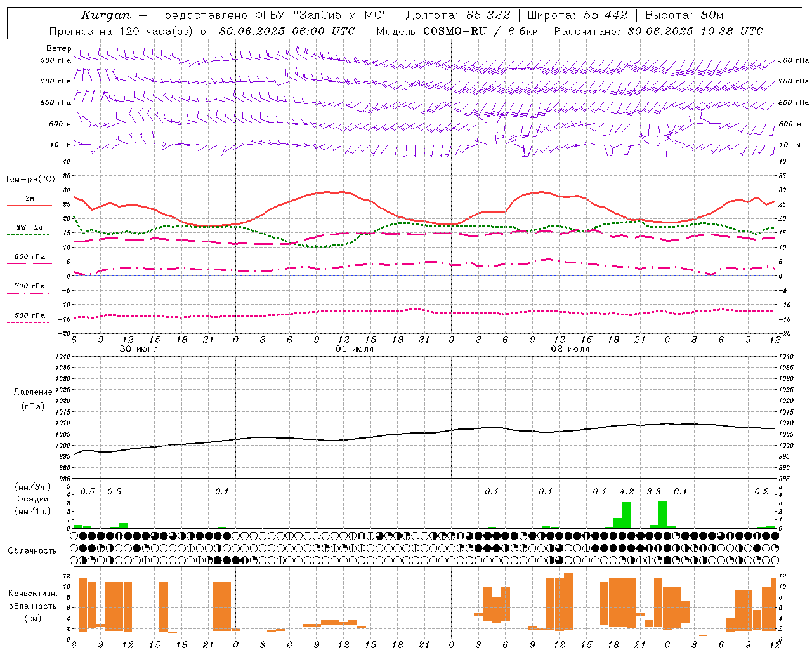Select the (мм/3ч.) precipitation unit label
Image resolution: width=812 pixels, height=650 pixels.
[x=32, y=487]
